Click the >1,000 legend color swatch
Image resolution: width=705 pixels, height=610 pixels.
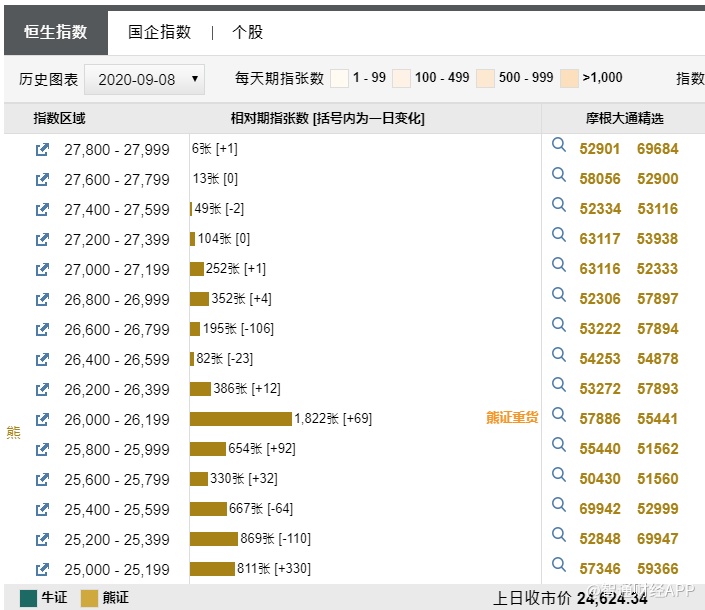[x=569, y=78]
